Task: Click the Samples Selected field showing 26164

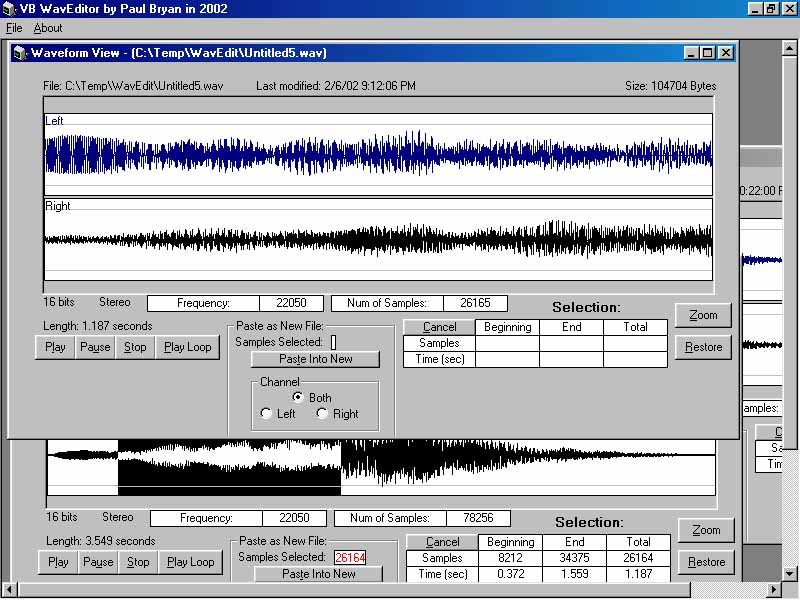Action: pos(350,557)
